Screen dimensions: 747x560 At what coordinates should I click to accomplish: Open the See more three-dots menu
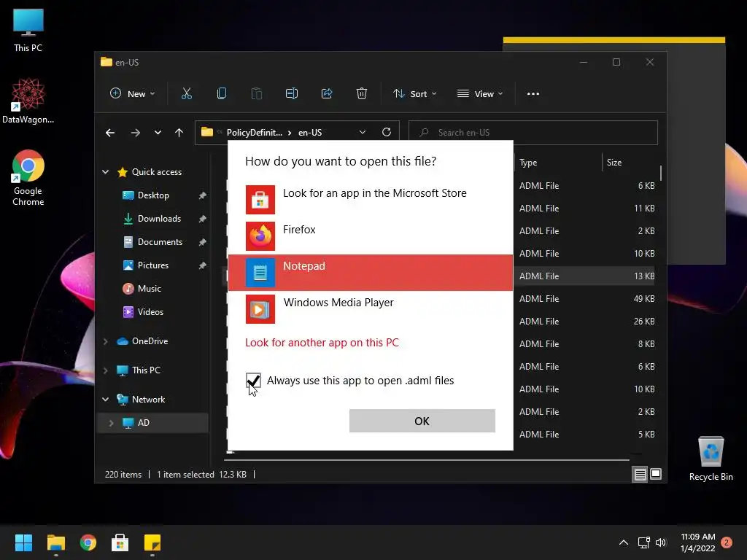coord(533,94)
